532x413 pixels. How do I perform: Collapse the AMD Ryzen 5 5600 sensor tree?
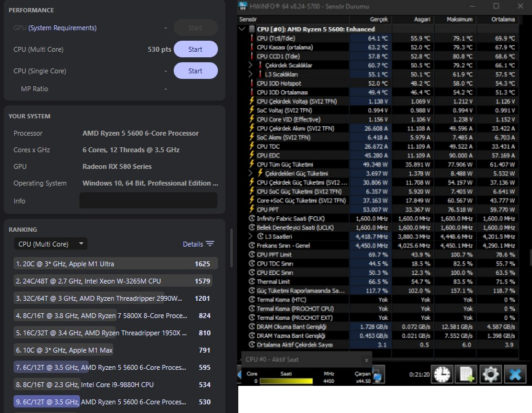pos(242,29)
